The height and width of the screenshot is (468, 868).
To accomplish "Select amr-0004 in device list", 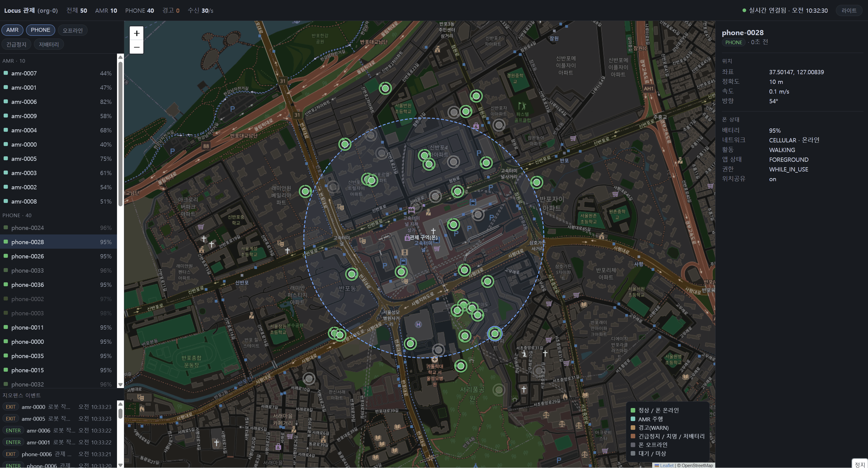I will pyautogui.click(x=58, y=130).
